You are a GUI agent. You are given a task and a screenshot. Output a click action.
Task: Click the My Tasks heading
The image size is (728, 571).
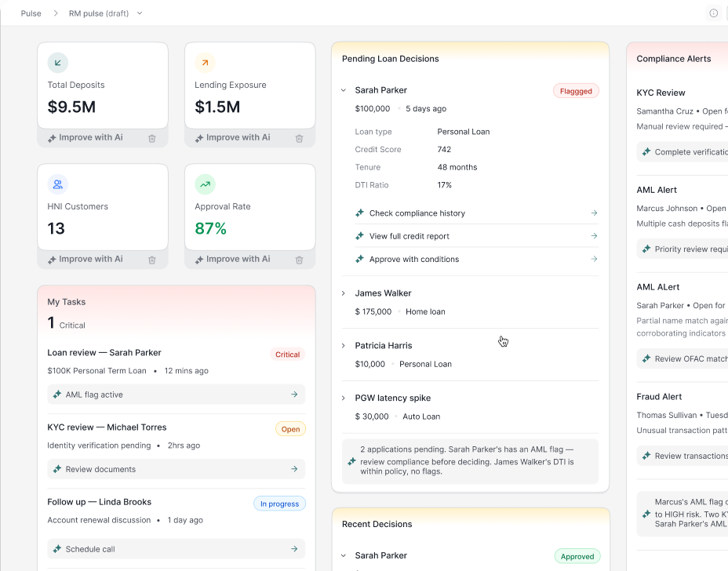click(67, 302)
